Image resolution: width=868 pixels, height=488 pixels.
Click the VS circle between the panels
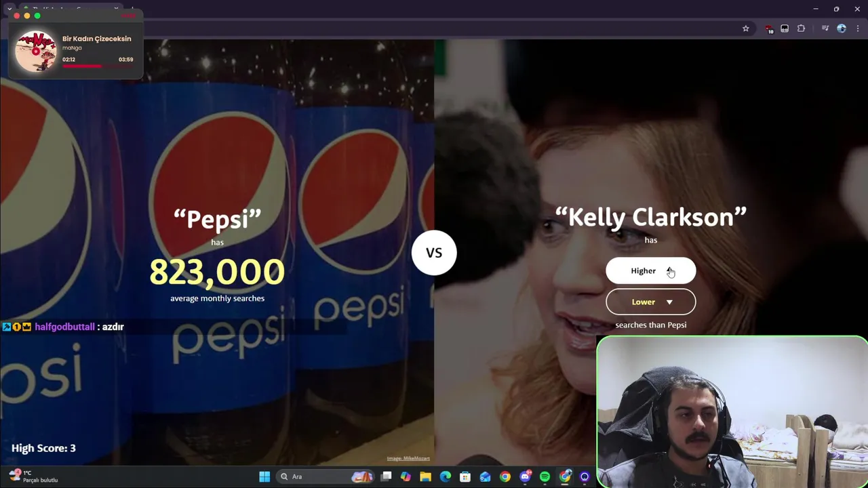(434, 252)
